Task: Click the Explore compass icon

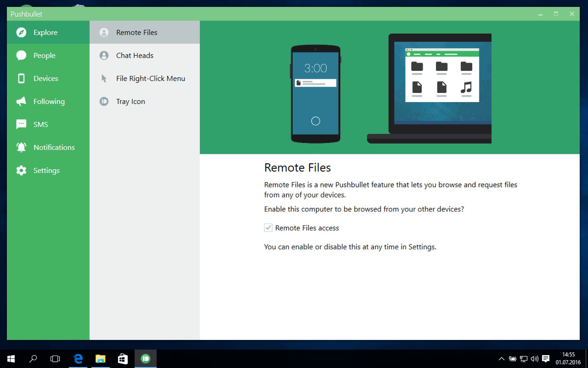Action: coord(21,32)
